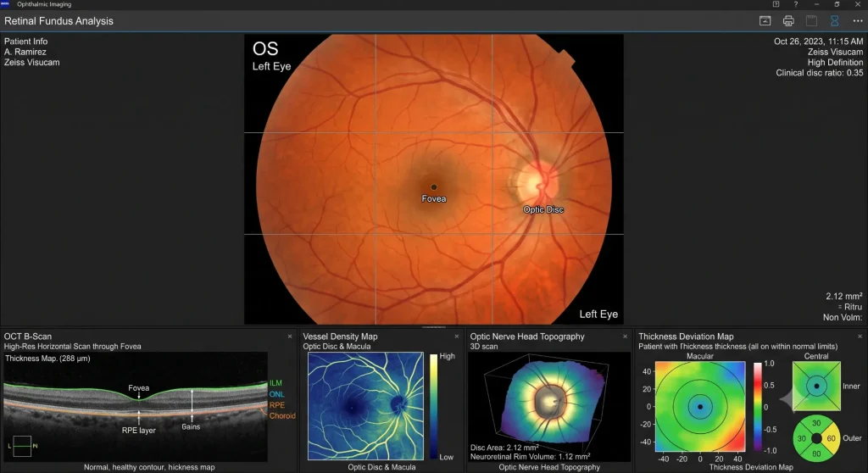Click the panel splitter handle below fundus image

pyautogui.click(x=433, y=327)
